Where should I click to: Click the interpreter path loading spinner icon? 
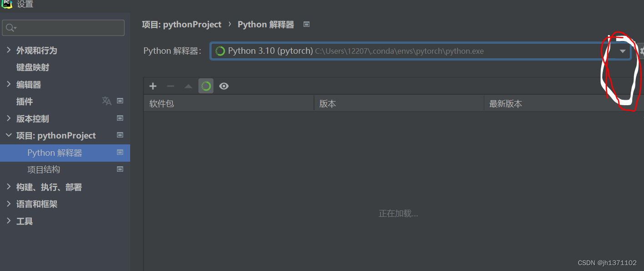coord(220,51)
